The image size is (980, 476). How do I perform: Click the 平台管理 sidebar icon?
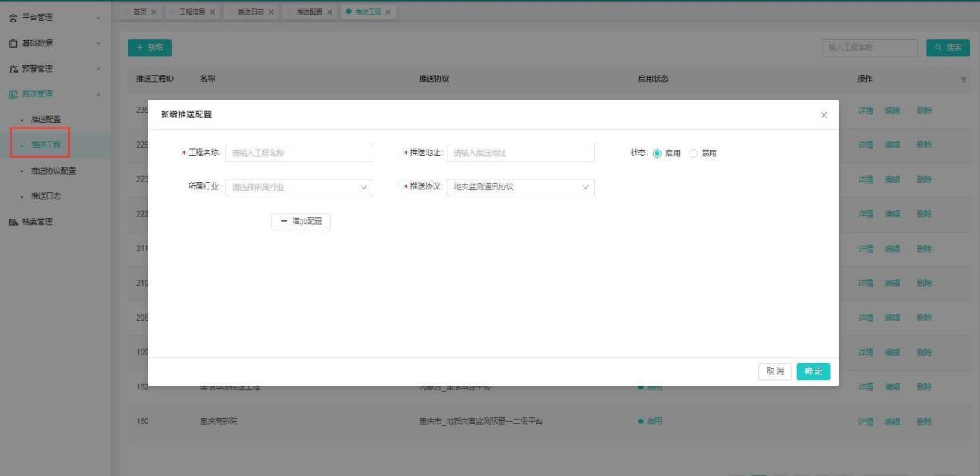[x=13, y=17]
